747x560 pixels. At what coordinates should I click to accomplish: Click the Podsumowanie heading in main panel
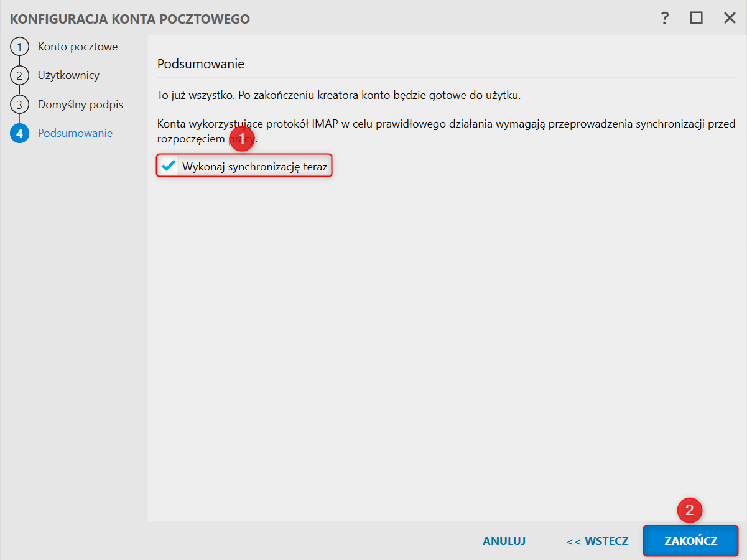tap(200, 64)
